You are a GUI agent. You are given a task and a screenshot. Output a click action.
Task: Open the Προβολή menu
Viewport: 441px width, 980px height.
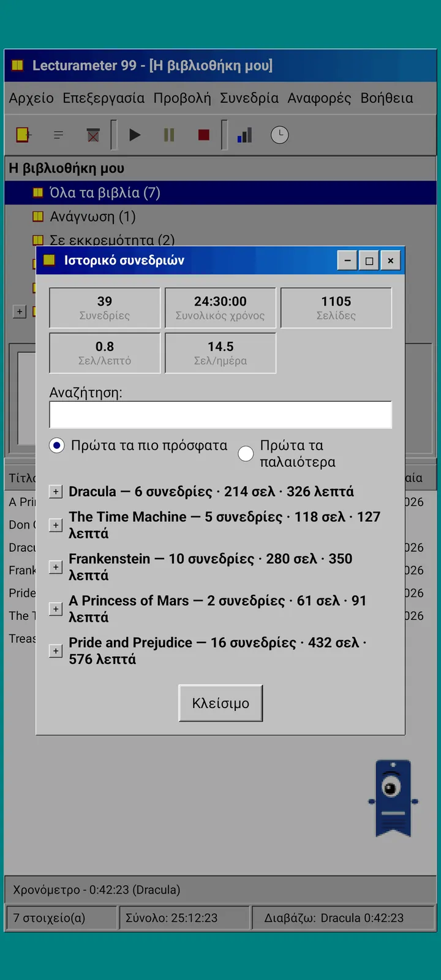[182, 98]
